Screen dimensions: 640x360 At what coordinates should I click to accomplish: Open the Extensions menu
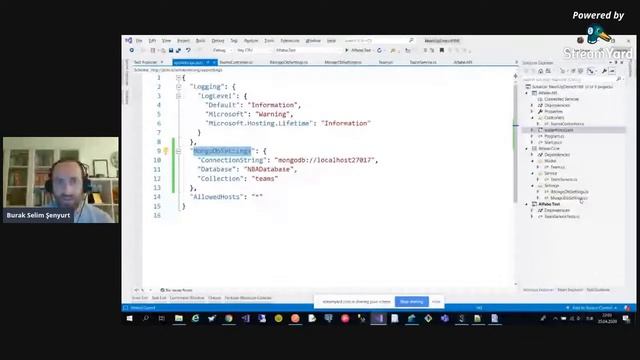point(290,41)
